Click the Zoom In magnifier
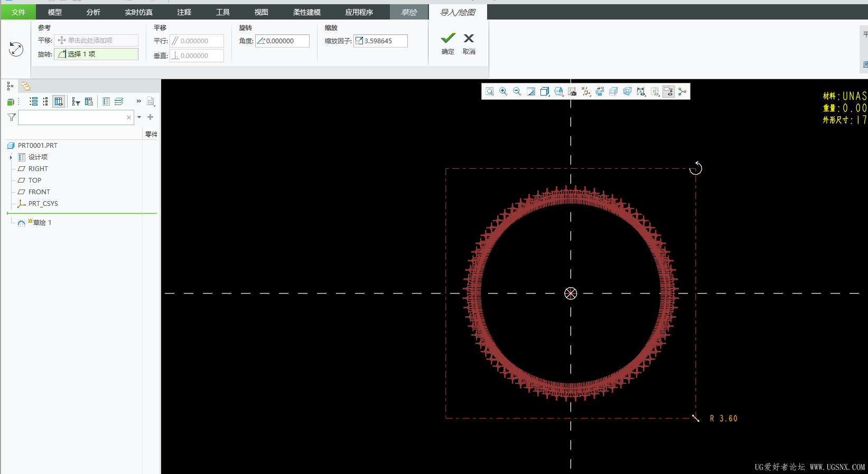Screen dimensions: 868x474 (x=503, y=92)
